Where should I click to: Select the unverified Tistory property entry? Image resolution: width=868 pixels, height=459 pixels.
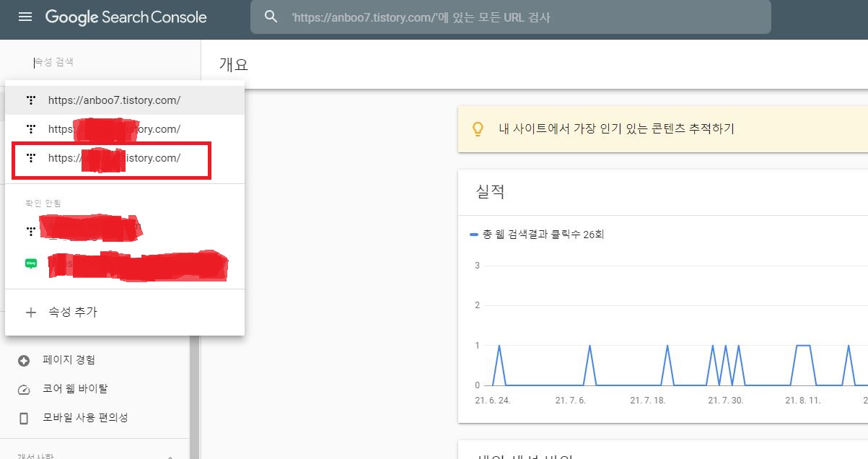point(125,231)
